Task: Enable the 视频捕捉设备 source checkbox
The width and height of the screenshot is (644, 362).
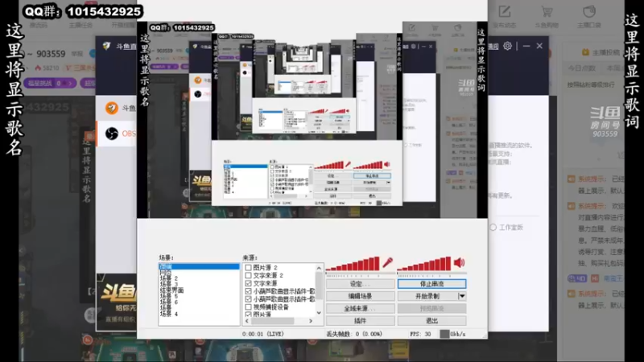Action: 248,306
